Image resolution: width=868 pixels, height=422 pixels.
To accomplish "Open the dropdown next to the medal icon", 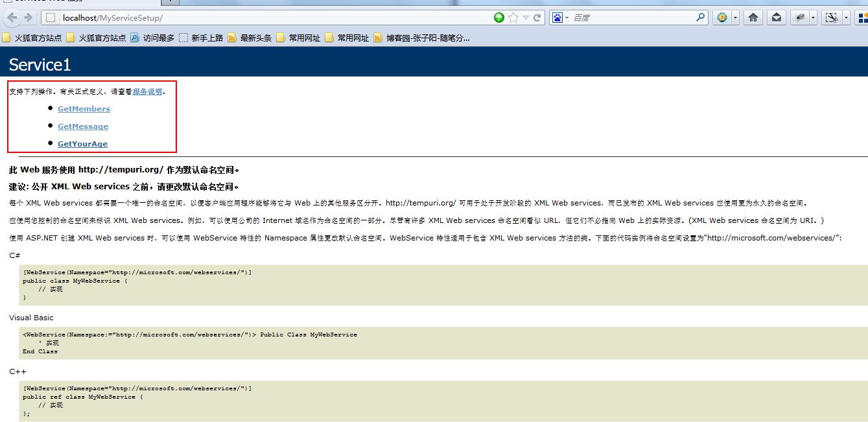I will click(735, 18).
